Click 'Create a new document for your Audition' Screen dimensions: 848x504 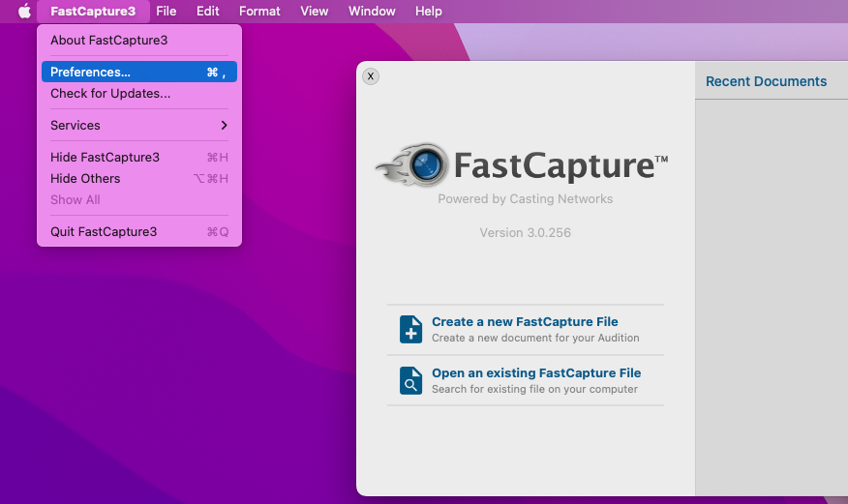coord(535,338)
